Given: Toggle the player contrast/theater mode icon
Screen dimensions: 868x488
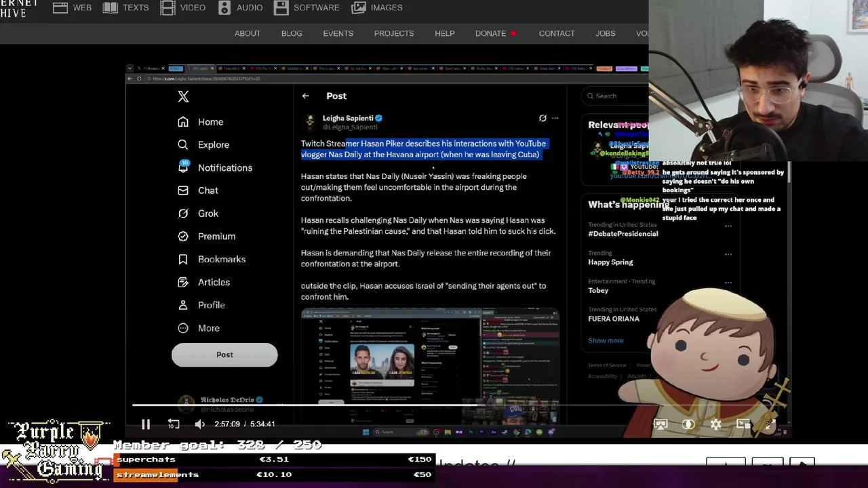Looking at the screenshot, I should (x=688, y=424).
